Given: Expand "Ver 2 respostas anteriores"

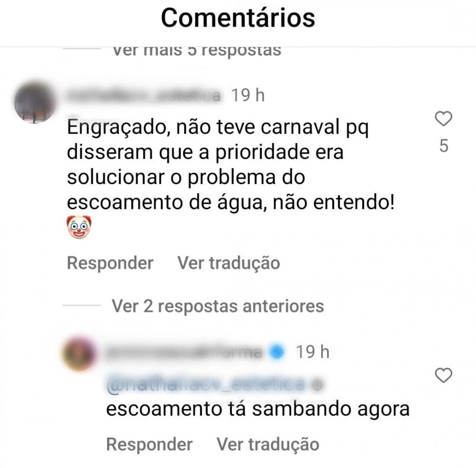Looking at the screenshot, I should coord(218,306).
